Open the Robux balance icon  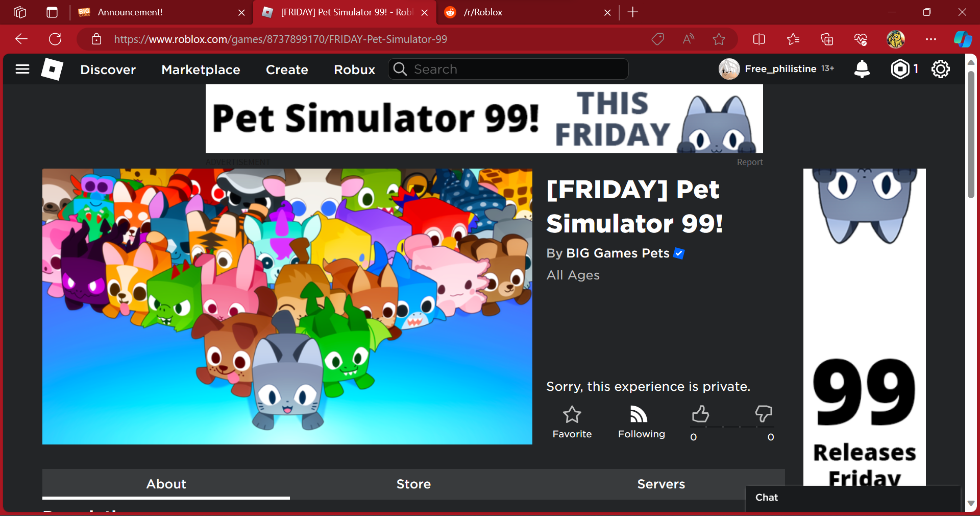[900, 69]
